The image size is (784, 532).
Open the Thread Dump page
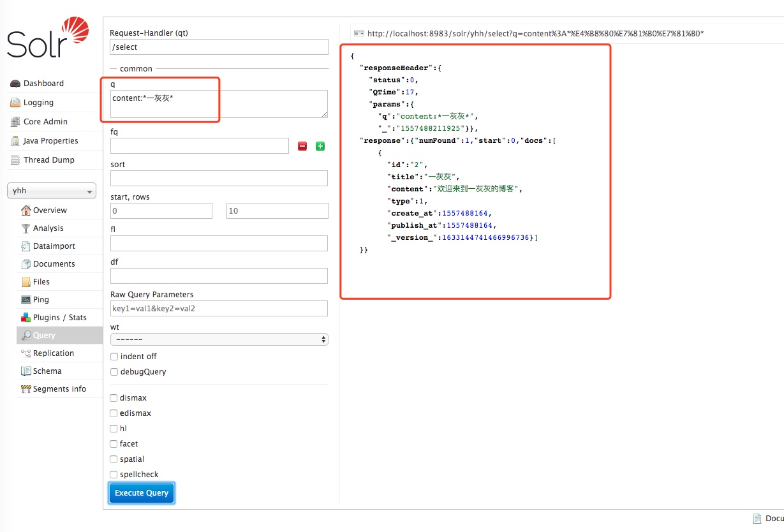coord(48,160)
